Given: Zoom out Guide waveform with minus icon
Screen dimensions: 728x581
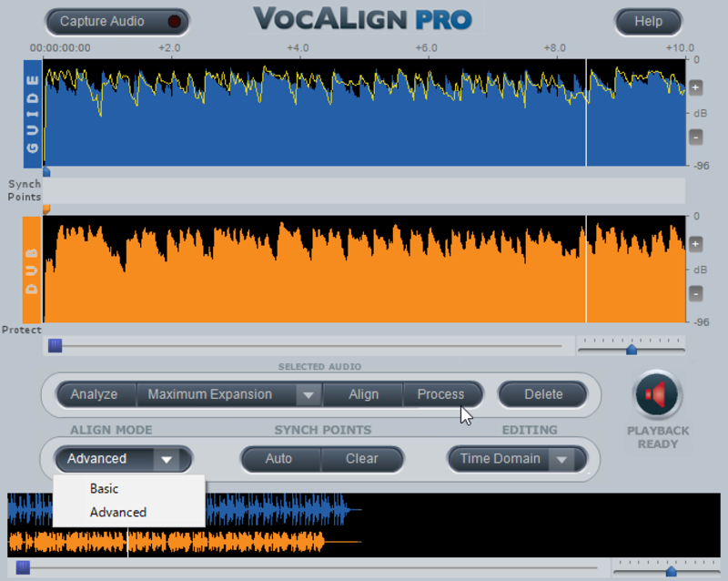Looking at the screenshot, I should tap(695, 138).
